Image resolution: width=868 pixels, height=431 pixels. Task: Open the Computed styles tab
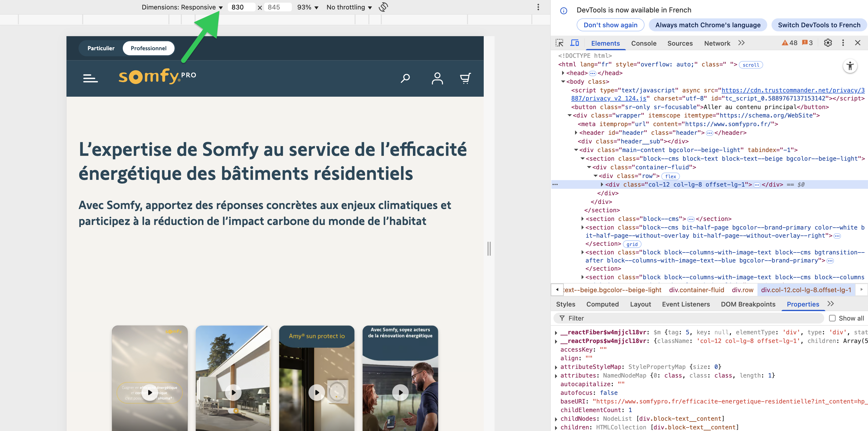coord(602,304)
